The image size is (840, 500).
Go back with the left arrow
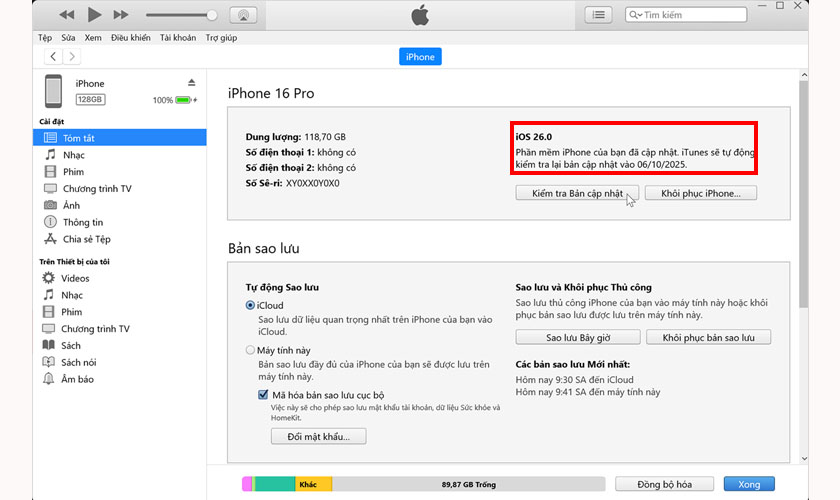click(x=53, y=56)
